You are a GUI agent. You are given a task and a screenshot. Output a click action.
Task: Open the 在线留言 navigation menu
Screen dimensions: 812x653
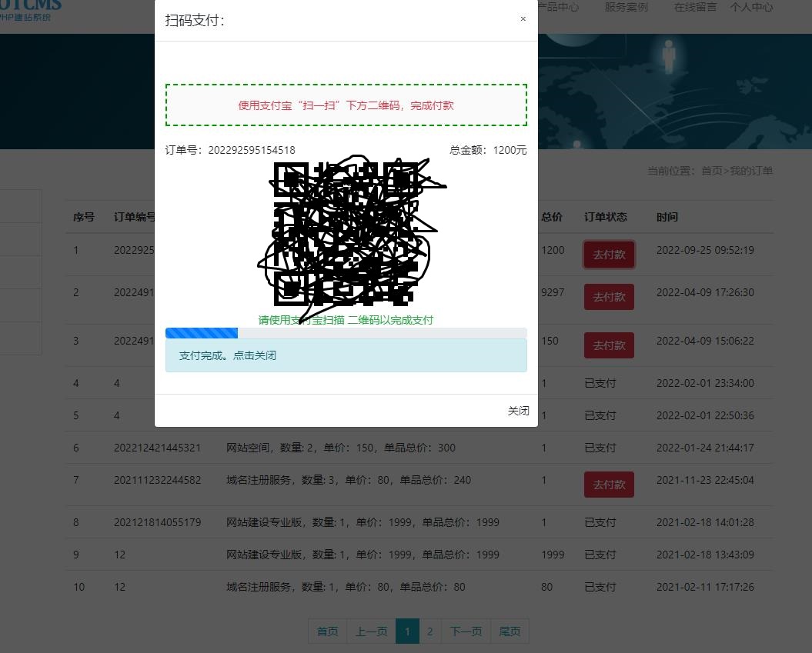point(694,8)
